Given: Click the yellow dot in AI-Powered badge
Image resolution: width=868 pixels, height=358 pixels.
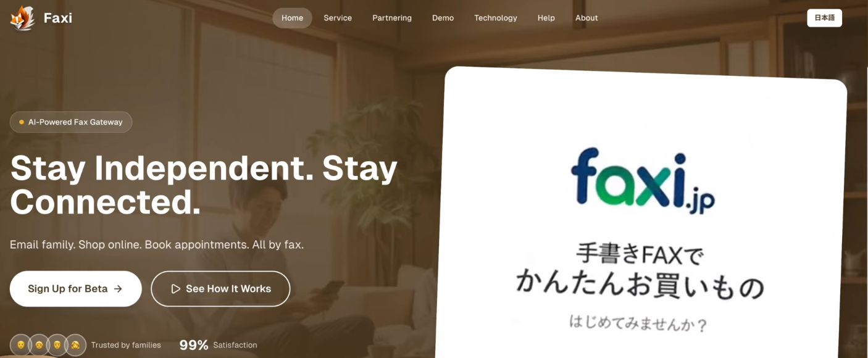Looking at the screenshot, I should click(x=22, y=122).
